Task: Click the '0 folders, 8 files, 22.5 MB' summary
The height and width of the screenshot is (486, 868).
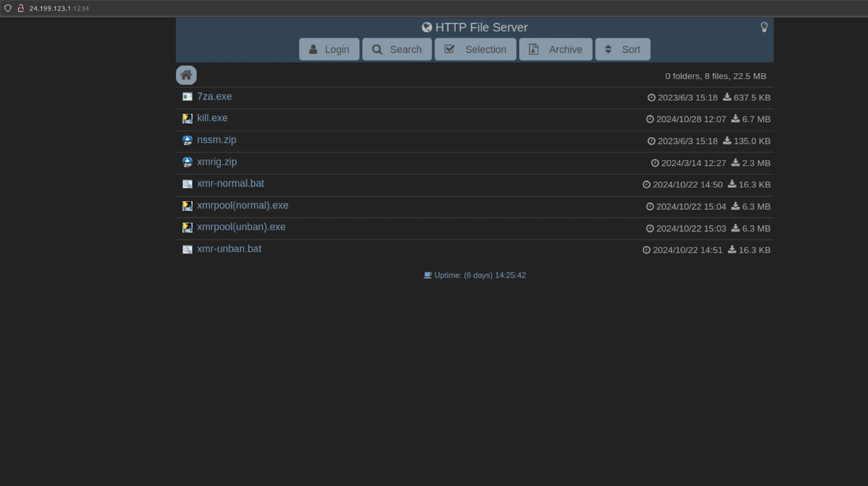Action: pyautogui.click(x=716, y=76)
